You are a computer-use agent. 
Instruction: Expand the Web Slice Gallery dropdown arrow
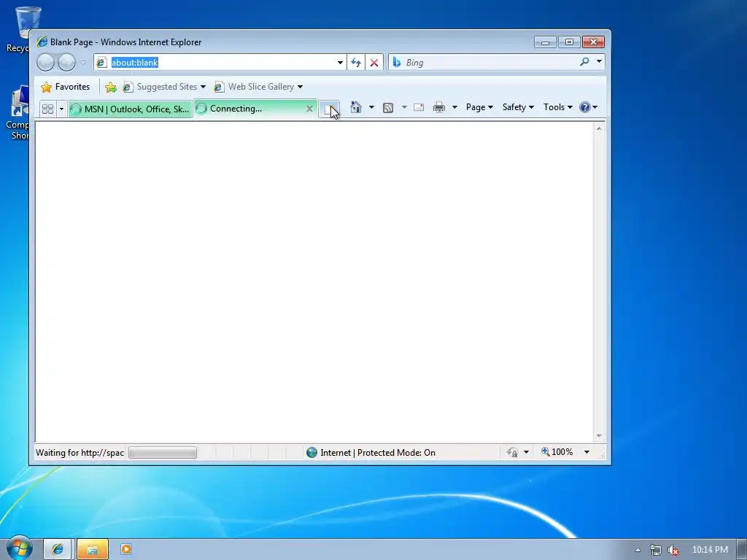[300, 87]
